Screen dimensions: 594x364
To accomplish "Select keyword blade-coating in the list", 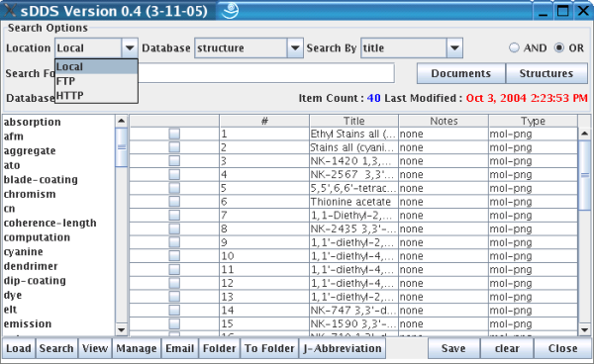I will point(41,180).
